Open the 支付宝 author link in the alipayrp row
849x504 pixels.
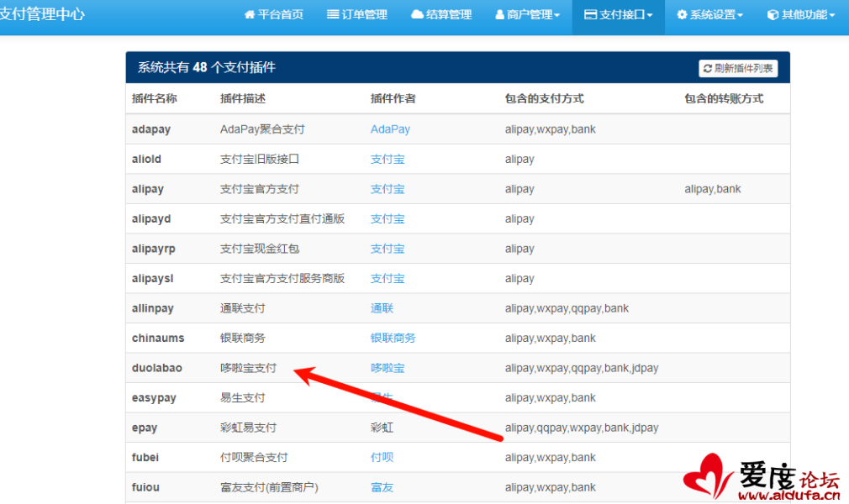pyautogui.click(x=388, y=249)
